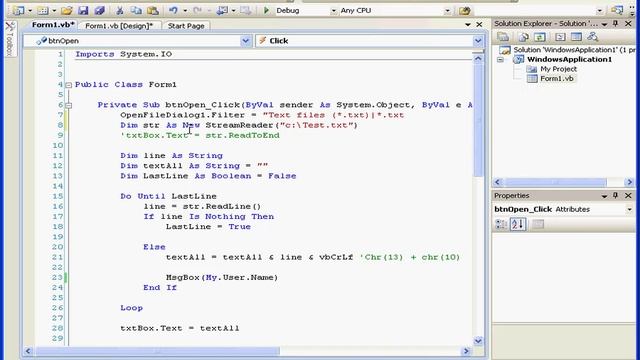
Task: Toggle auto-hide pin on Solution Explorer
Action: [x=616, y=24]
